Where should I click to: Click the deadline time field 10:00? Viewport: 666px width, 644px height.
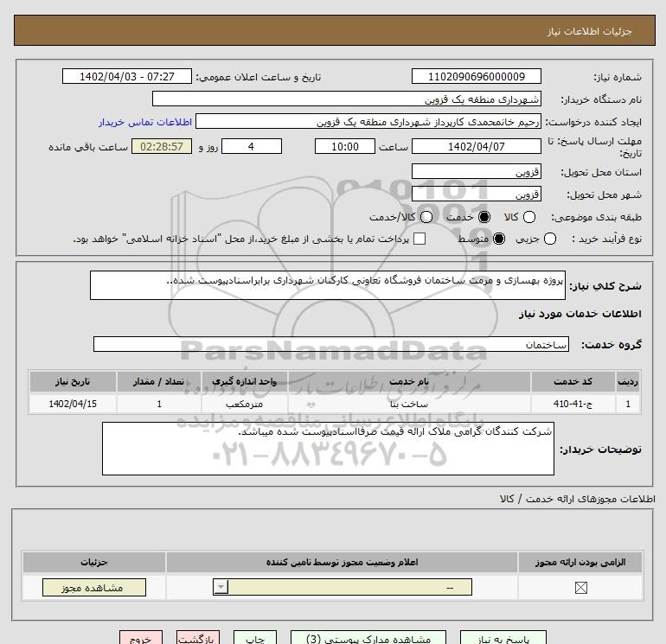tap(345, 146)
